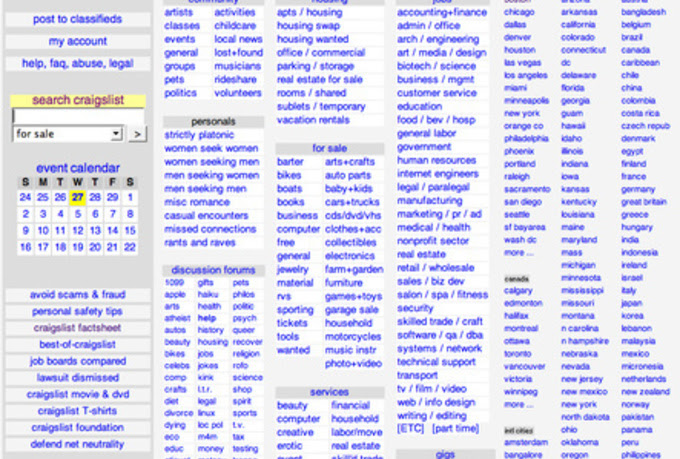Open post to classifieds link
The width and height of the screenshot is (680, 459).
coord(78,19)
